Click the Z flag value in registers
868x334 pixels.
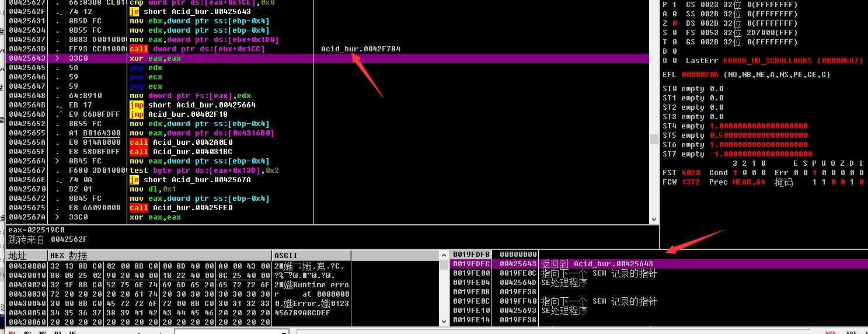[x=675, y=23]
